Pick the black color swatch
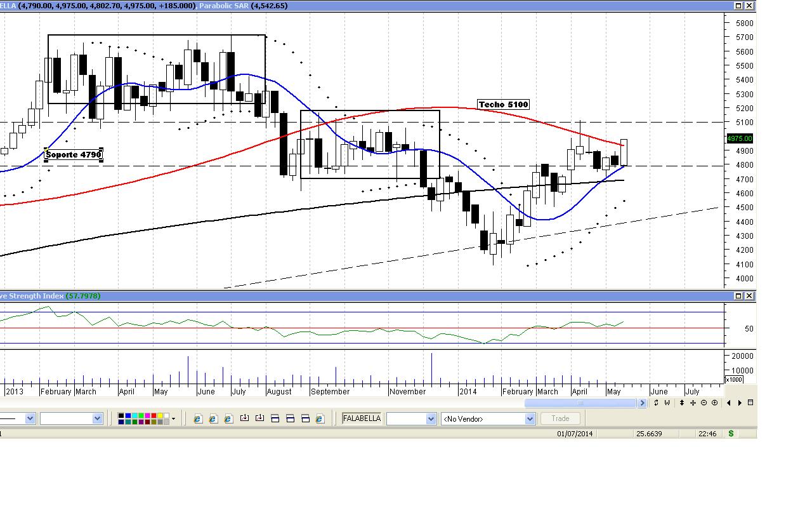Image resolution: width=812 pixels, height=508 pixels. point(121,416)
